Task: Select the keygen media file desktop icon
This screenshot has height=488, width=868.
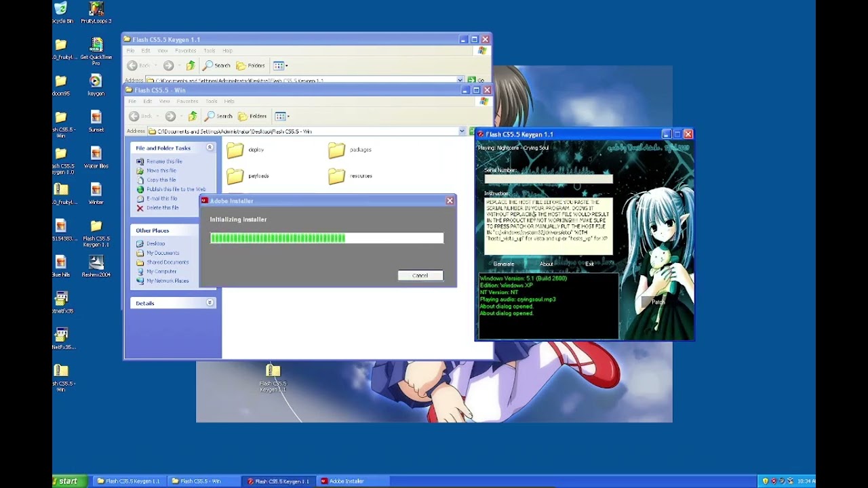Action: [96, 85]
